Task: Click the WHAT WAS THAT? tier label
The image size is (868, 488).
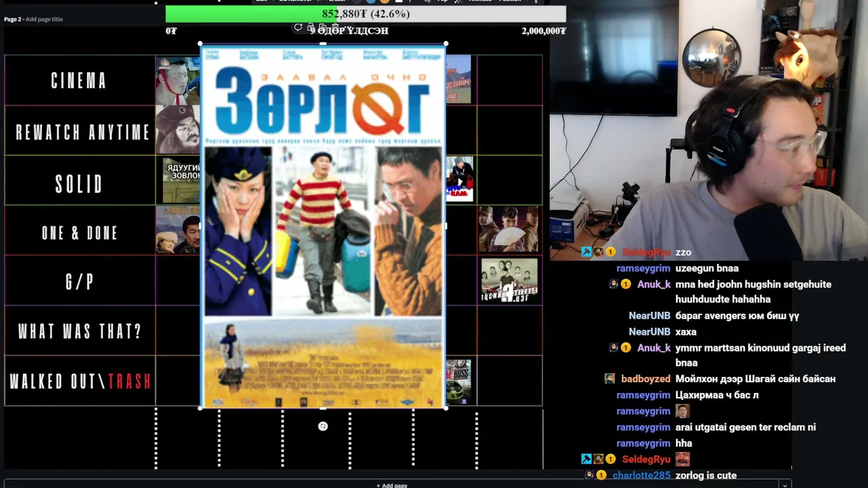Action: coord(80,331)
